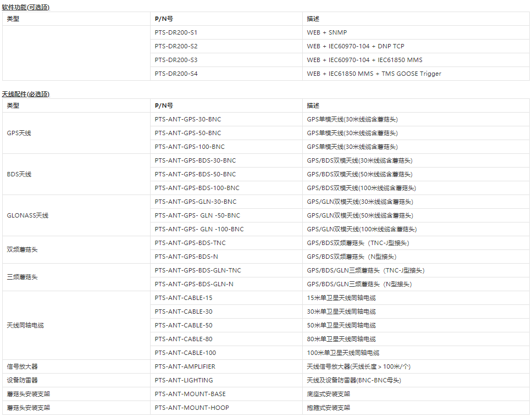Click the PTS-ANT-CABLE-80 part number
This screenshot has height=417, width=532.
tap(184, 339)
